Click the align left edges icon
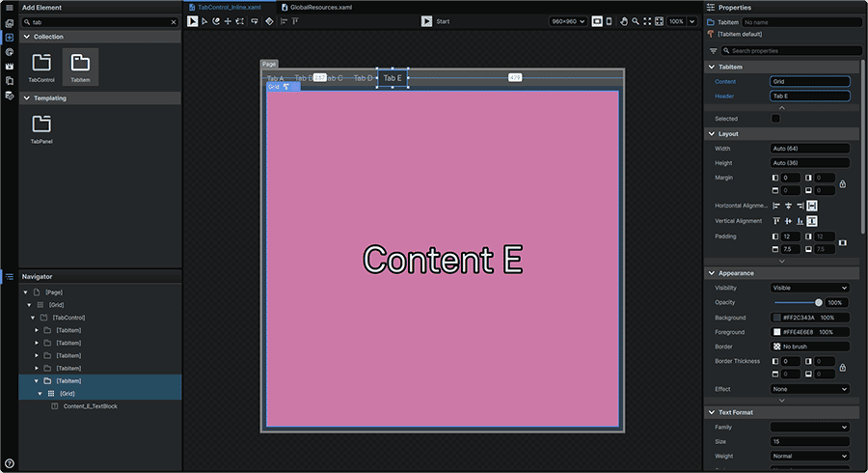 284,21
